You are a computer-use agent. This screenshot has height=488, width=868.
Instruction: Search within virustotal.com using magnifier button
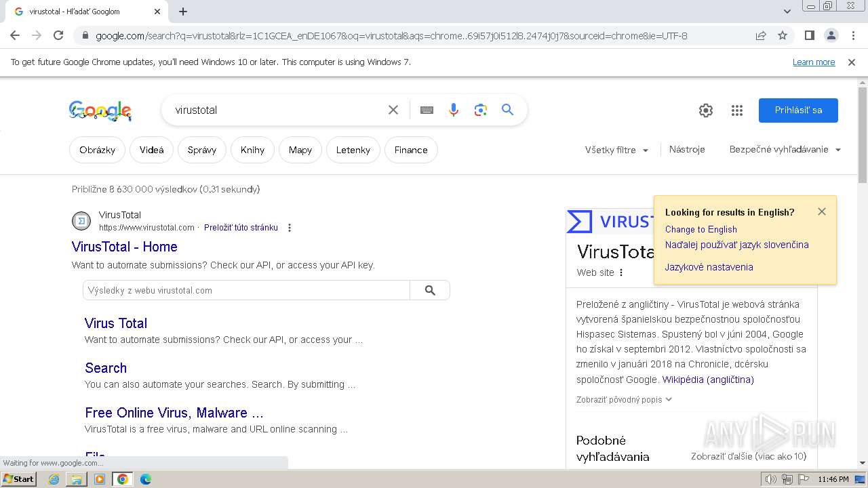coord(430,290)
